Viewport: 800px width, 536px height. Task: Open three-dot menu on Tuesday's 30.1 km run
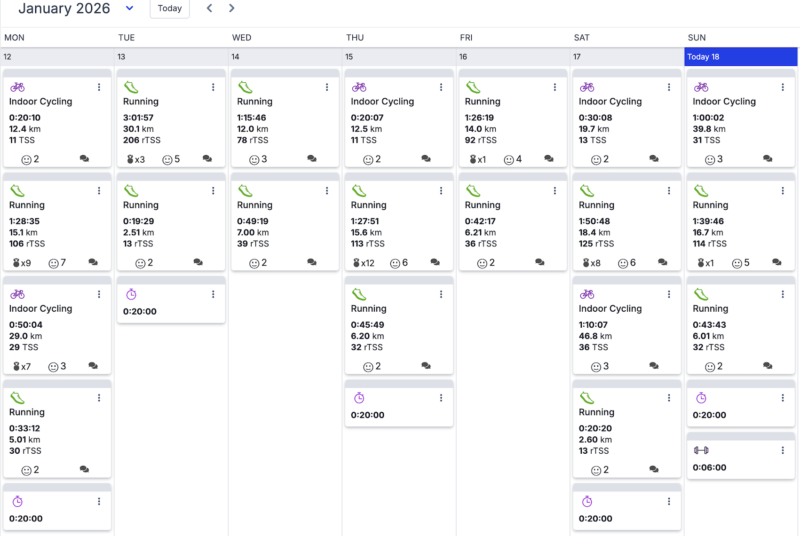(x=213, y=87)
